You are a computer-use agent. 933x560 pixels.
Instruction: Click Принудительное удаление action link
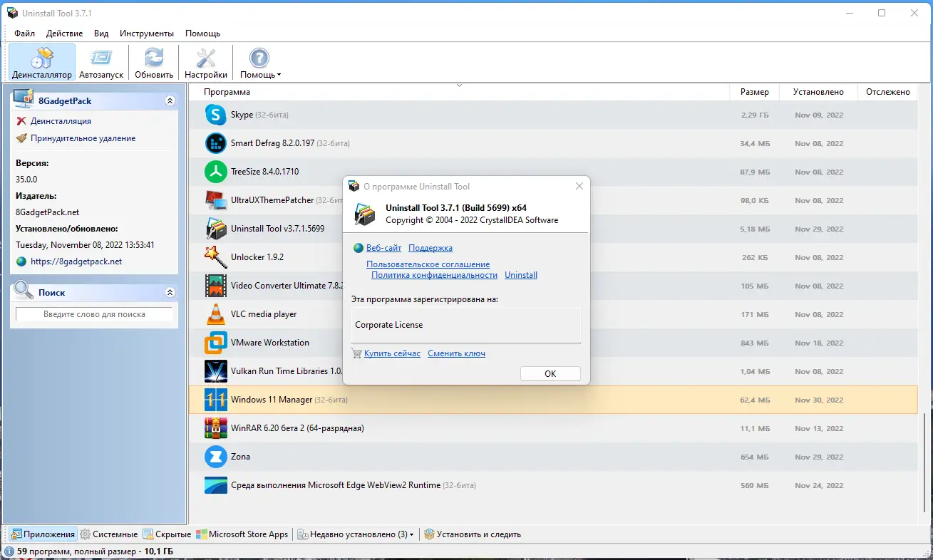83,138
